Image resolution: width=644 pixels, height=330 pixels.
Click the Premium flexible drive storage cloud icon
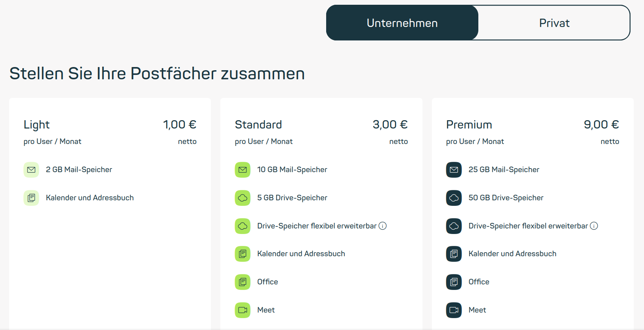tap(454, 226)
